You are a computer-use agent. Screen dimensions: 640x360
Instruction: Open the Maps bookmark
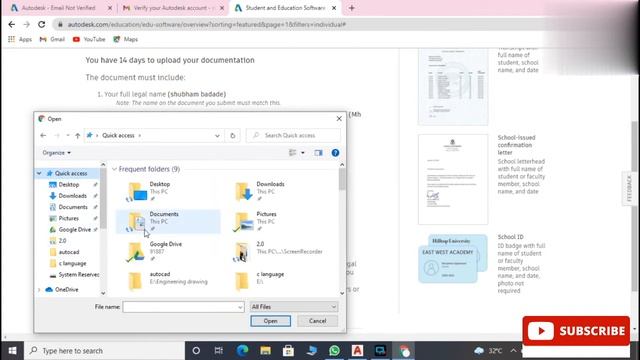click(x=126, y=39)
